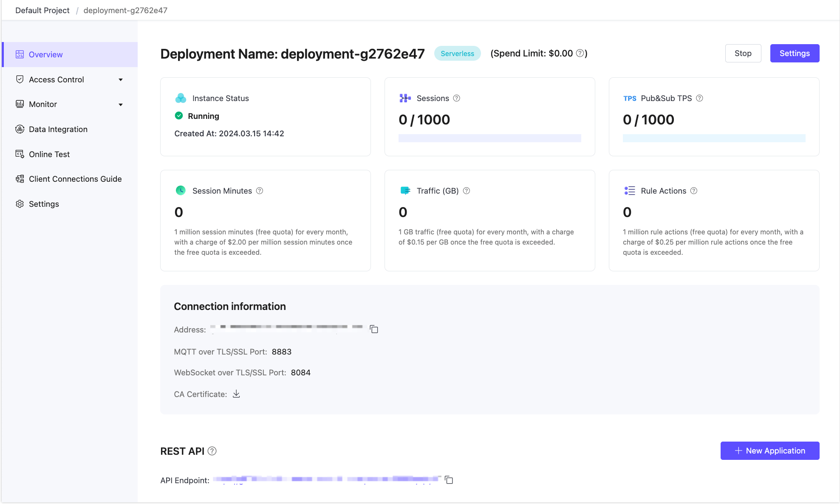Click the Traffic (GB) value 0
This screenshot has width=840, height=504.
[403, 212]
